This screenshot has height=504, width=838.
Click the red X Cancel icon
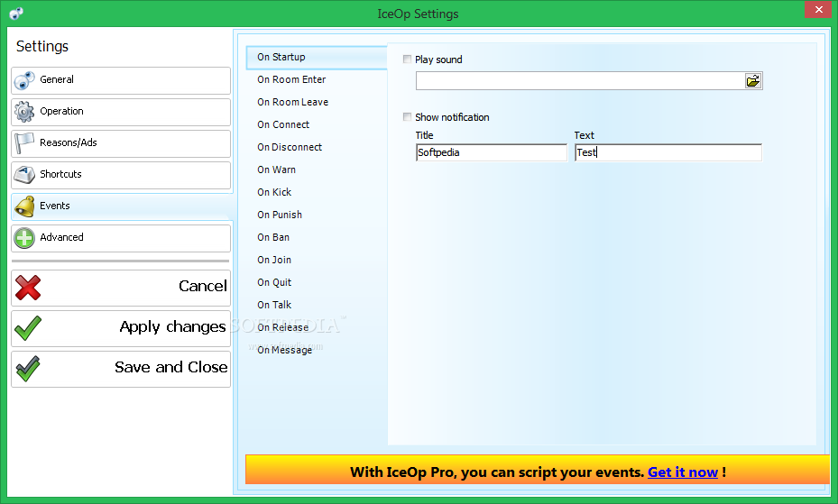coord(28,288)
